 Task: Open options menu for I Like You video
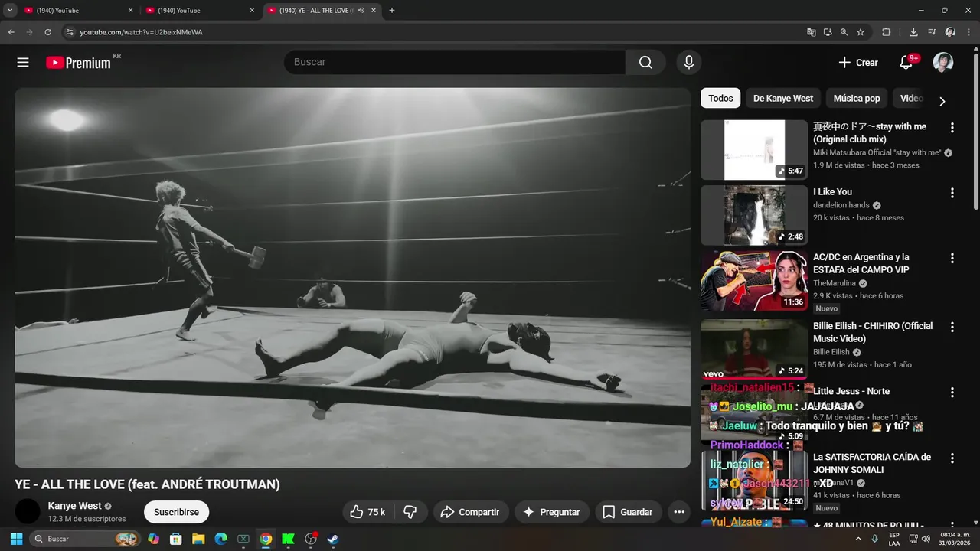coord(952,193)
